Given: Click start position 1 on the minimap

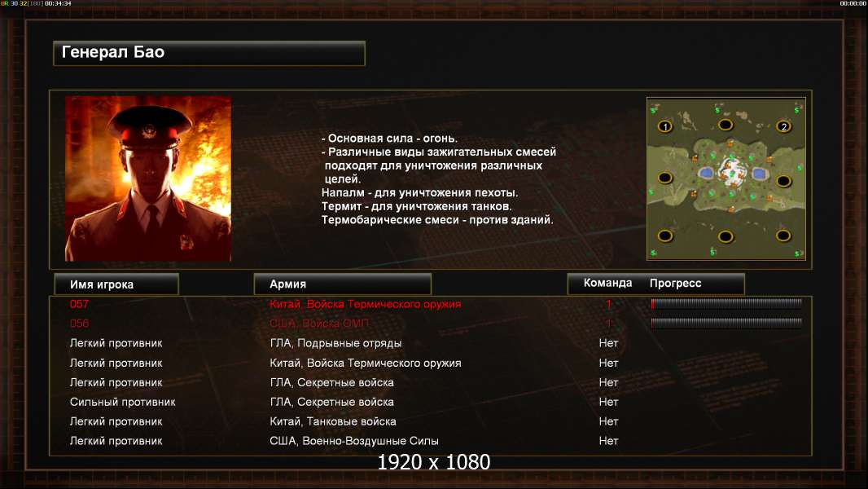Looking at the screenshot, I should pos(664,127).
